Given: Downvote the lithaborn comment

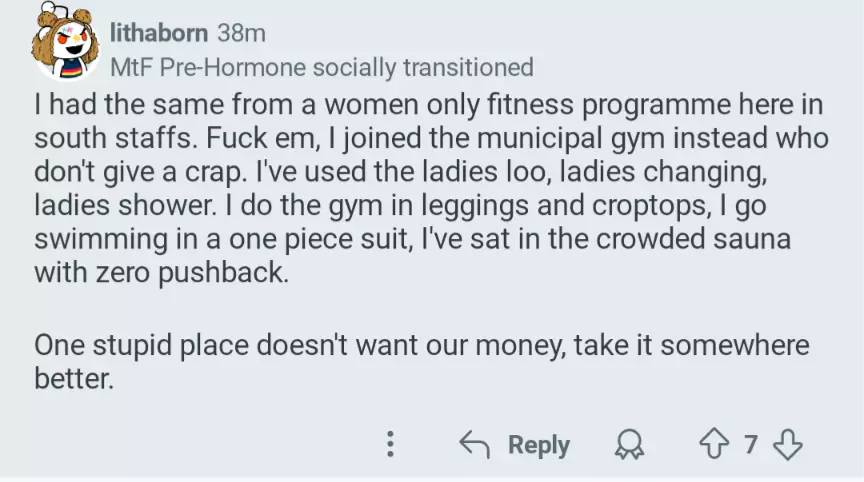Looking at the screenshot, I should tap(788, 445).
